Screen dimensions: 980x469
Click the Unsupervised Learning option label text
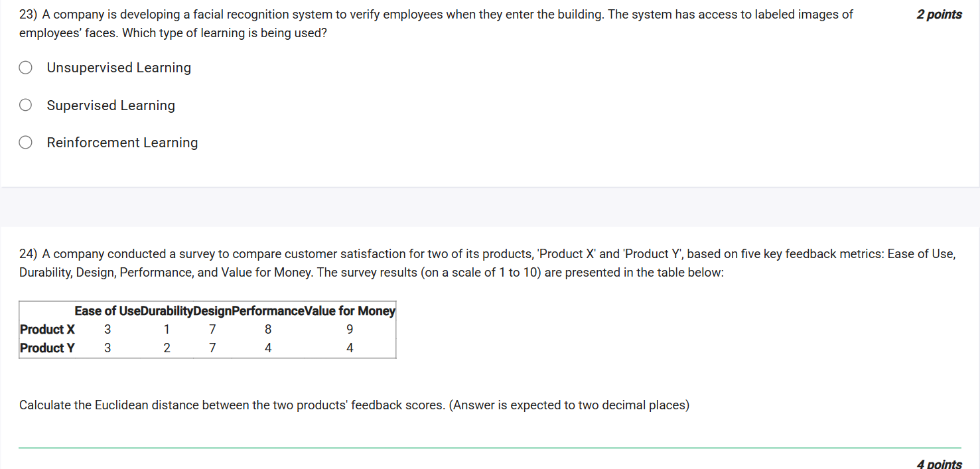pyautogui.click(x=119, y=67)
